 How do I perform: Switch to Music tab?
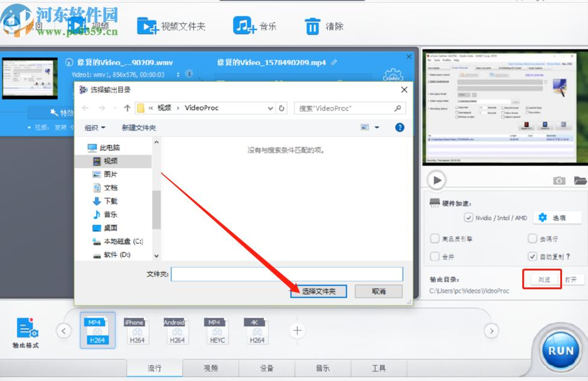coord(323,368)
